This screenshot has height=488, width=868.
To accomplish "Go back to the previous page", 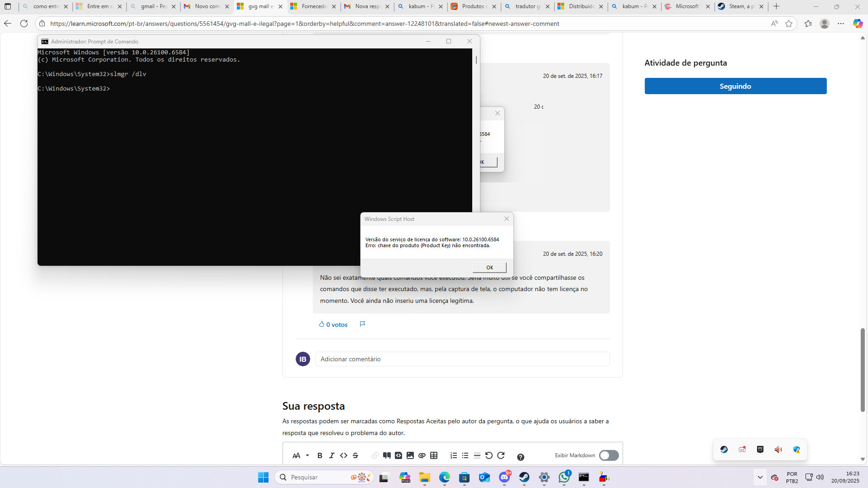I will point(8,24).
